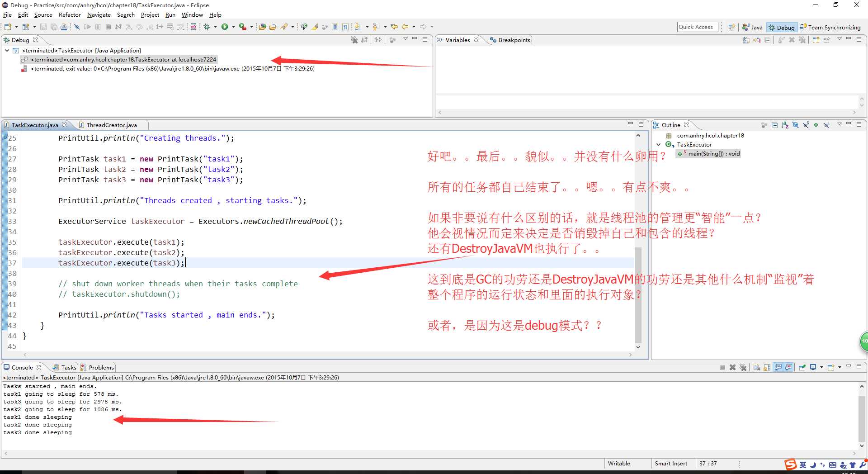Click the Debug bug icon in main toolbar
Screen dimensions: 868x474
coord(207,27)
